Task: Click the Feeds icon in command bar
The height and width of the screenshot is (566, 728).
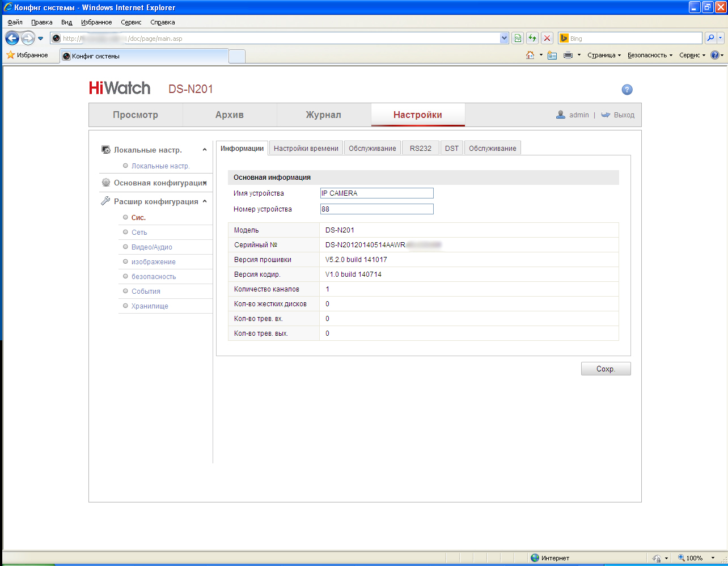Action: pyautogui.click(x=552, y=55)
